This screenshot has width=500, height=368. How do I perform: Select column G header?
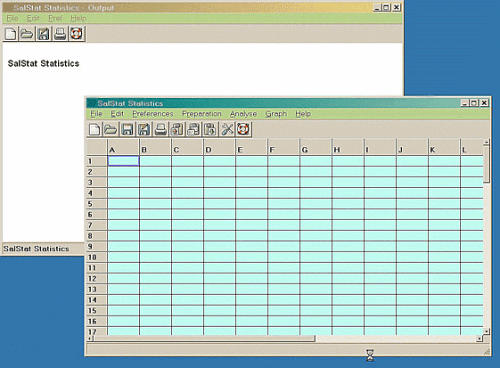[x=316, y=147]
